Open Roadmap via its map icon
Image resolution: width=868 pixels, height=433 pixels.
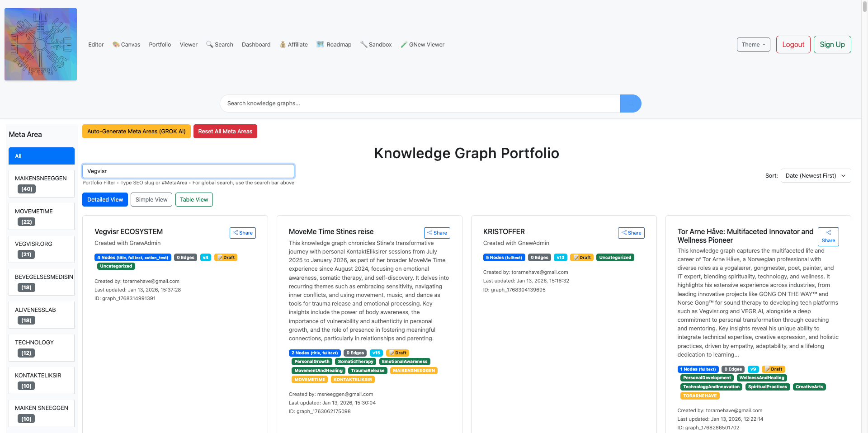[320, 44]
